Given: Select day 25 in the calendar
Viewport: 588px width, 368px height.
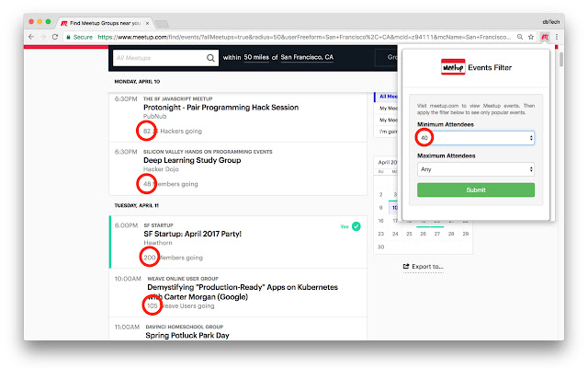Looking at the screenshot, I should (409, 234).
